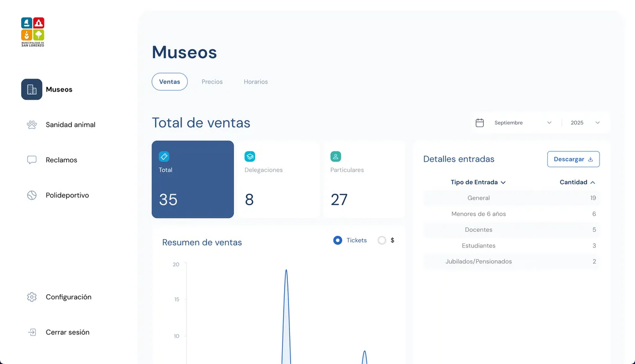Sort by Tipo de Entrada column
Screen dimensions: 635x364
point(478,182)
